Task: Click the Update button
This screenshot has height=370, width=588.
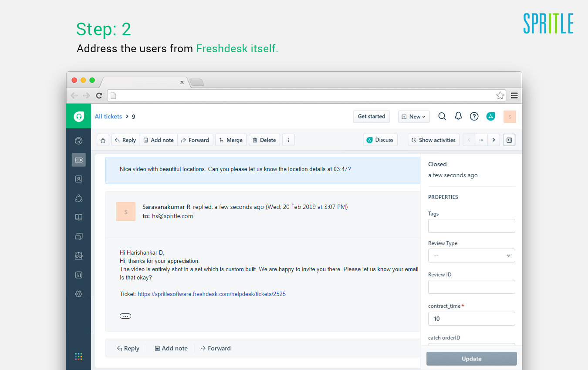Action: point(471,359)
